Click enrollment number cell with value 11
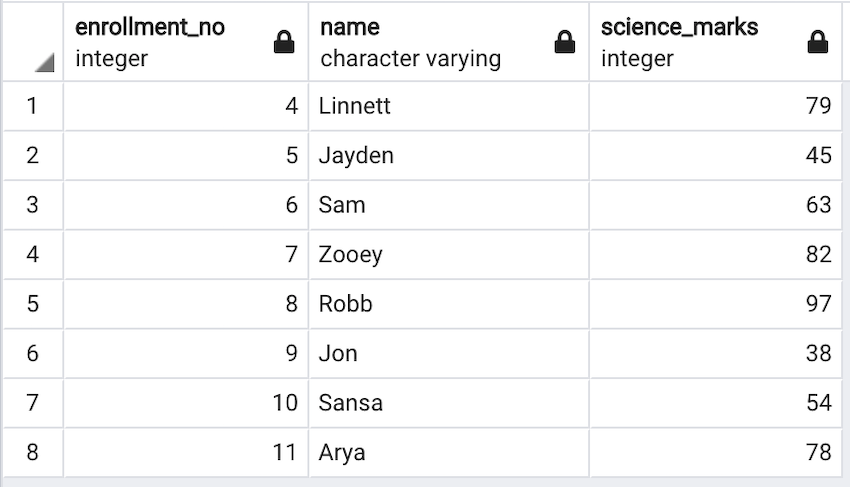Viewport: 850px width, 487px height. pos(186,452)
